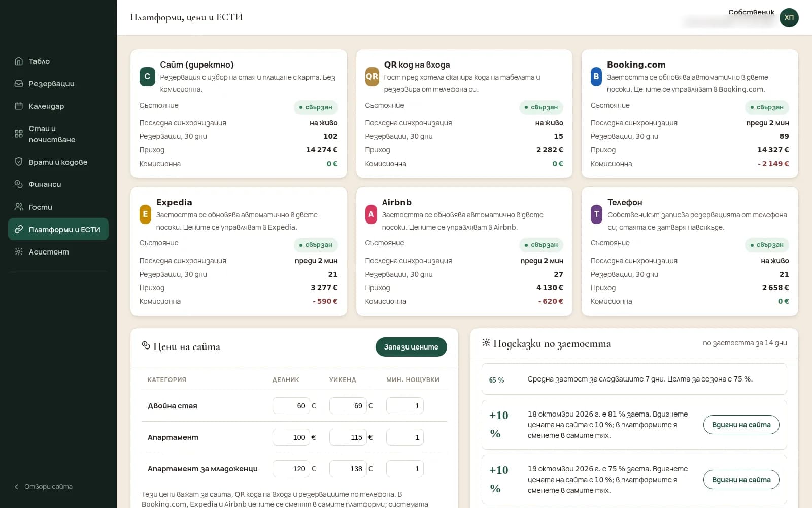Screen dimensions: 812x508
Task: Click свързан status badge on Airbnb card
Action: click(x=541, y=245)
